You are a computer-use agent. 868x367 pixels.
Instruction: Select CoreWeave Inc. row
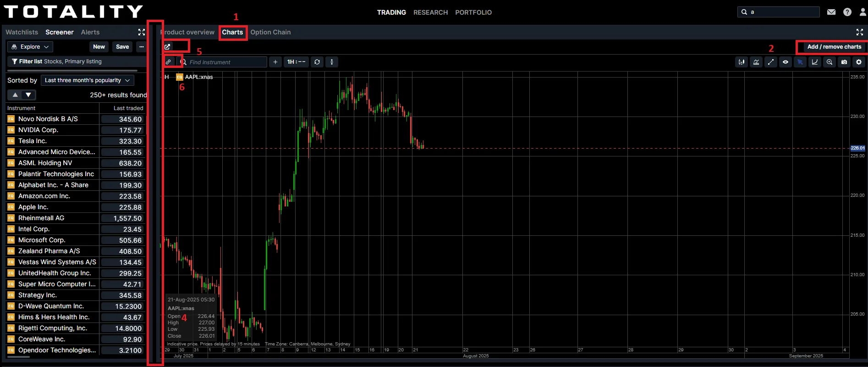tap(76, 339)
